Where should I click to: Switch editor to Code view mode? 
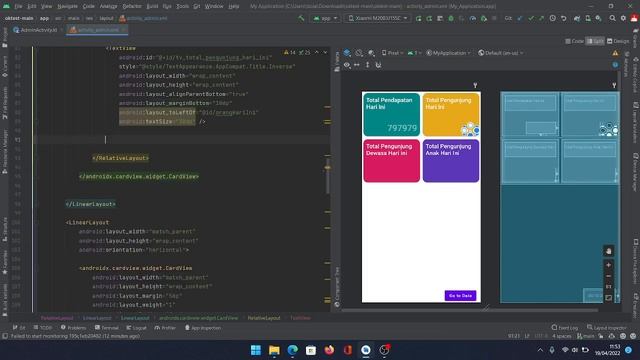575,41
